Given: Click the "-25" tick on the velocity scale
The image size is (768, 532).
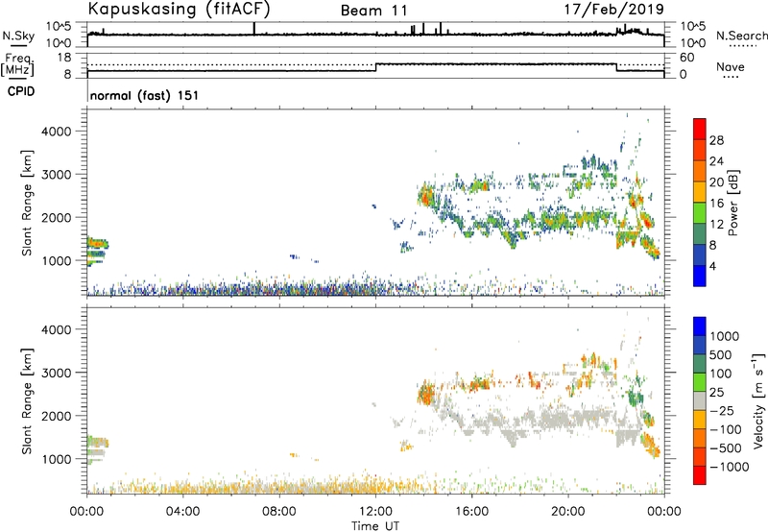Looking at the screenshot, I should click(722, 410).
